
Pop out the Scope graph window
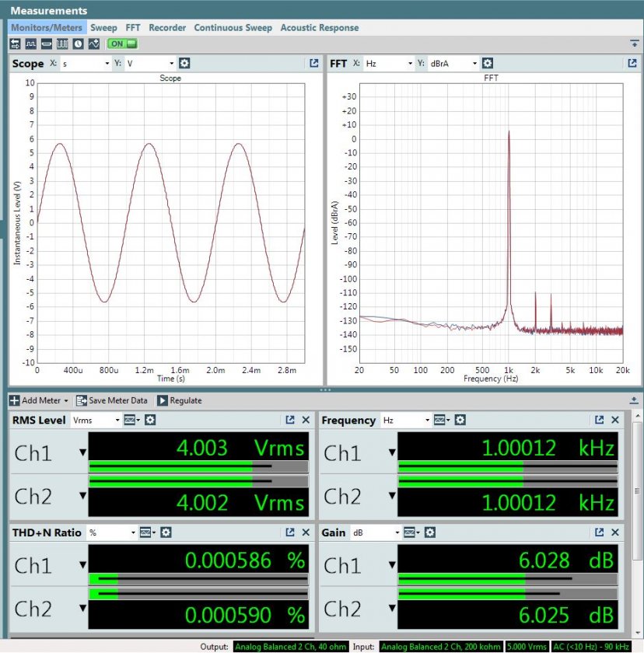314,63
